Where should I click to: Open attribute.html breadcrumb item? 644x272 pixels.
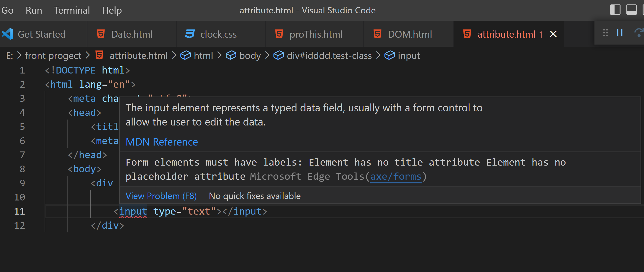[x=138, y=55]
